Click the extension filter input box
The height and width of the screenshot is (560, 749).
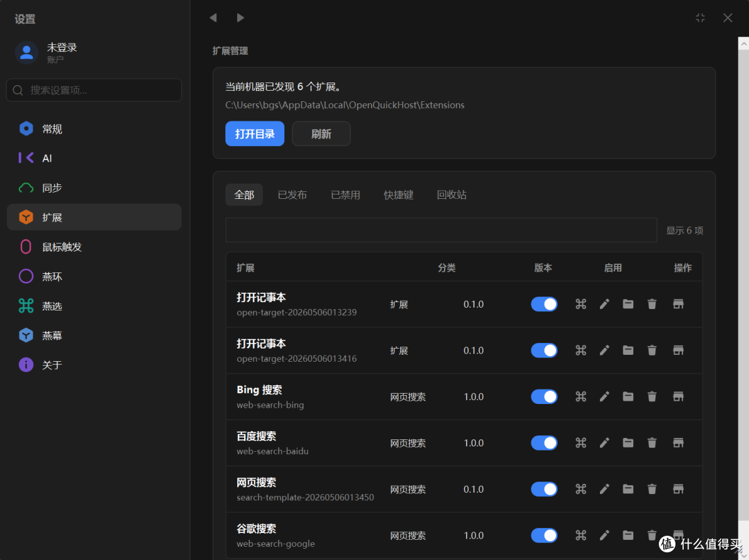tap(441, 230)
